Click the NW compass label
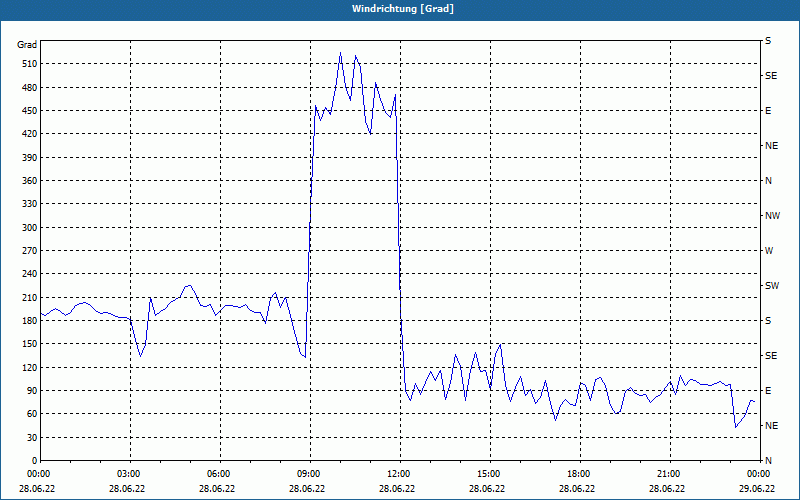Image resolution: width=800 pixels, height=500 pixels. 772,216
